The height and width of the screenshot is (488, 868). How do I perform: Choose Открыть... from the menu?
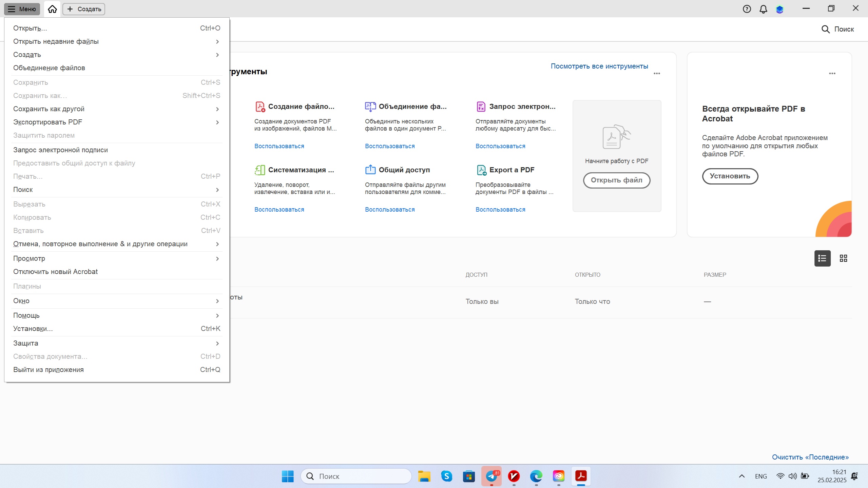(x=117, y=28)
